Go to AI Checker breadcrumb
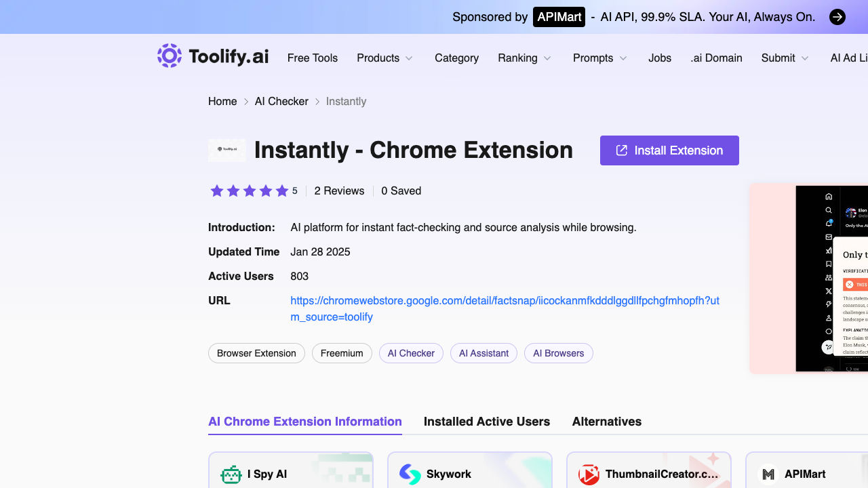The height and width of the screenshot is (488, 868). click(x=281, y=102)
